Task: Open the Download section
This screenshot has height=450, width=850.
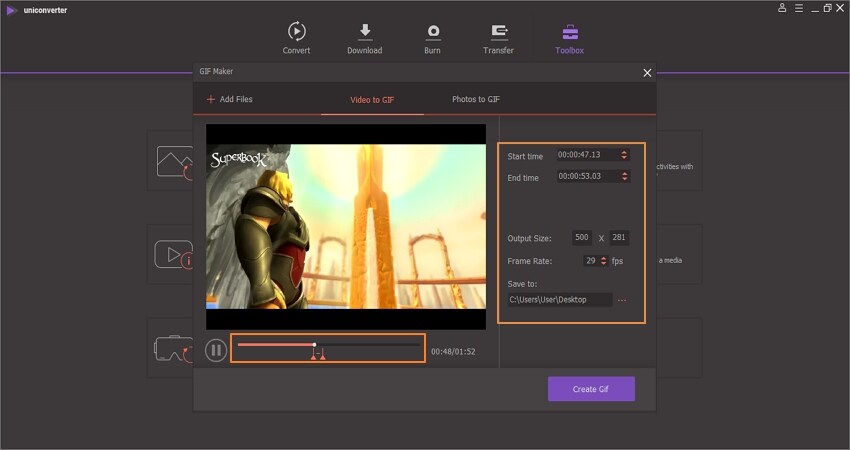Action: pos(365,38)
